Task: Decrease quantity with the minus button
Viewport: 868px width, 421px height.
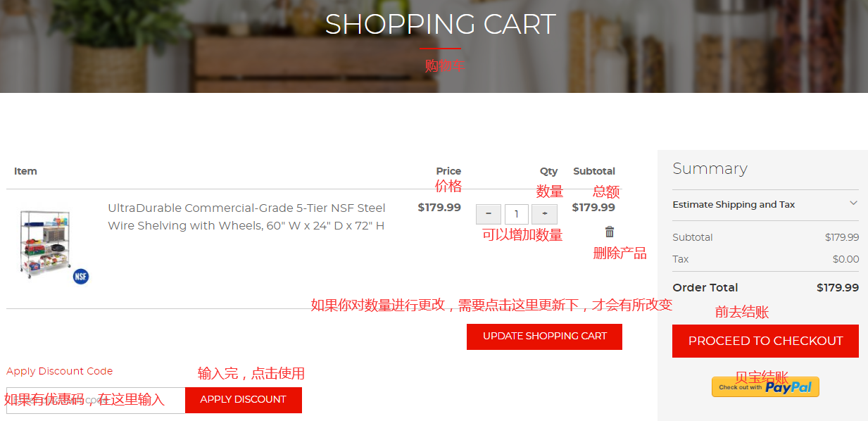Action: pyautogui.click(x=489, y=214)
